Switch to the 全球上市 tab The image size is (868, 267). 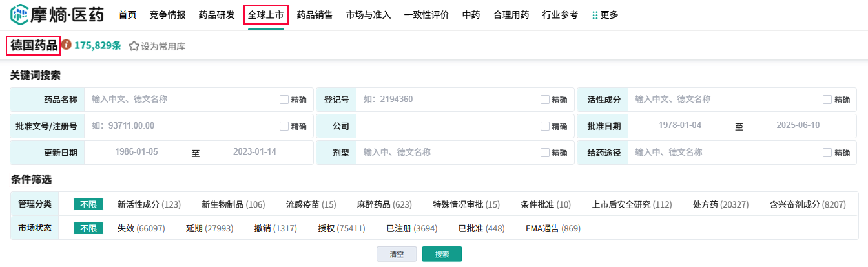tap(266, 15)
